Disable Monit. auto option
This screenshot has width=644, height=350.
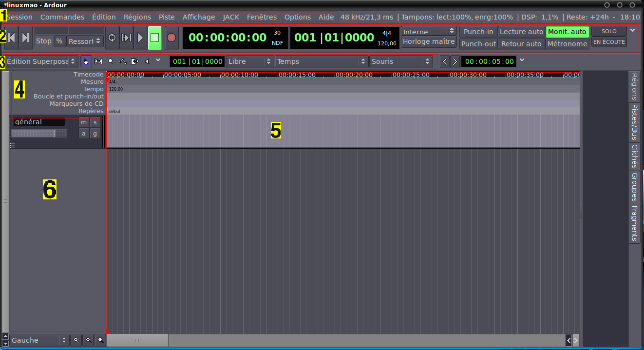568,32
